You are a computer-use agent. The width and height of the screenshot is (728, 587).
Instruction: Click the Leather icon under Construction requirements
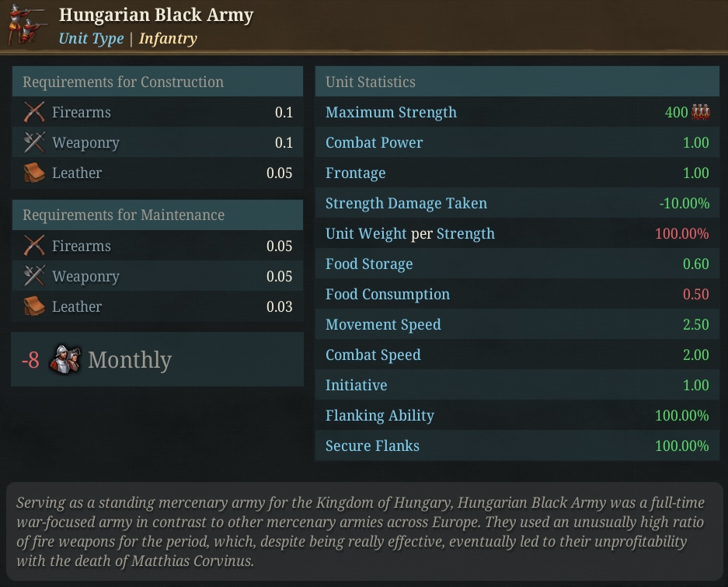34,173
